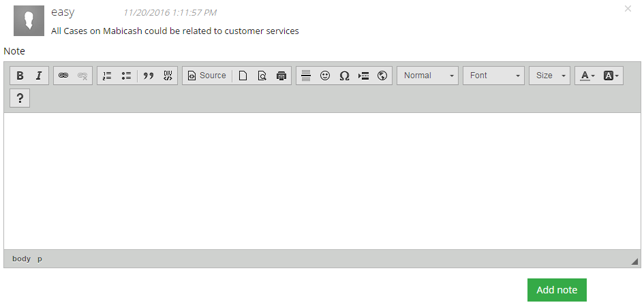644x307 pixels.
Task: Click the note text about Mabicash cases
Action: click(x=175, y=31)
